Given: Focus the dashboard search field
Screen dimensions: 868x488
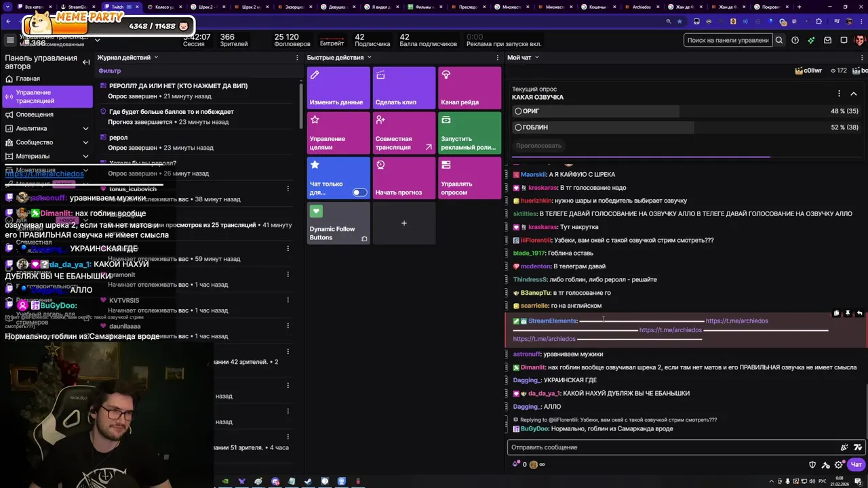Looking at the screenshot, I should tap(728, 40).
